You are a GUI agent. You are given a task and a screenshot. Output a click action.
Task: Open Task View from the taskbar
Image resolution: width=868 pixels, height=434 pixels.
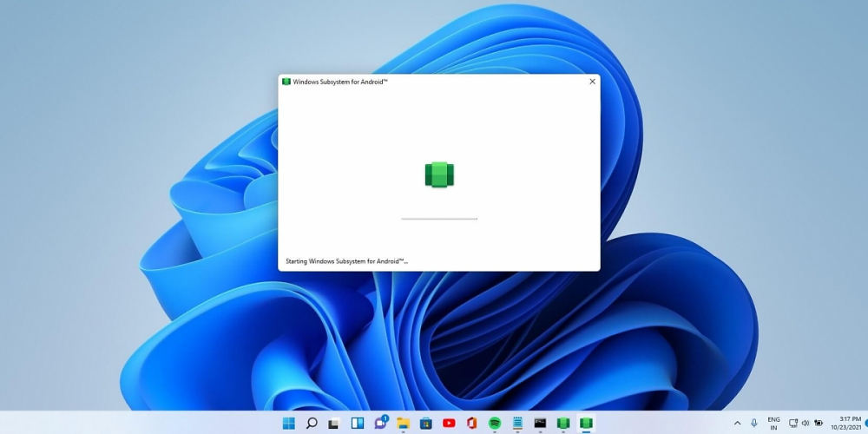334,424
